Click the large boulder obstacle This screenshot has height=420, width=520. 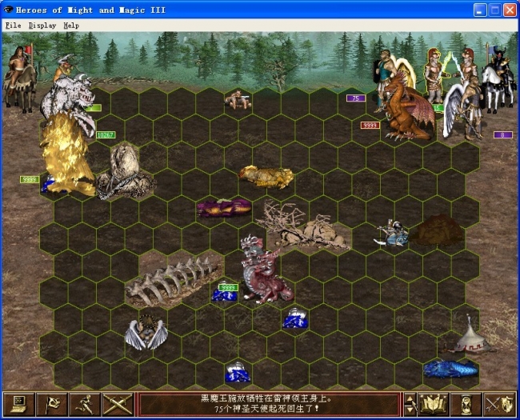coord(126,172)
